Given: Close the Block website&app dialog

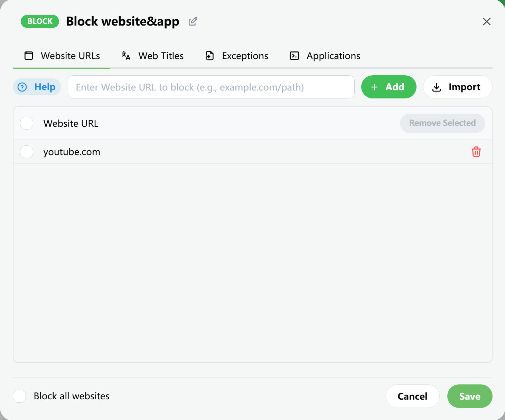Looking at the screenshot, I should (x=487, y=21).
